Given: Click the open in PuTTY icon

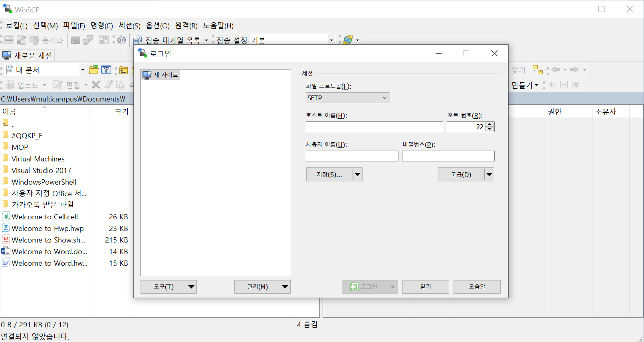Looking at the screenshot, I should [88, 40].
